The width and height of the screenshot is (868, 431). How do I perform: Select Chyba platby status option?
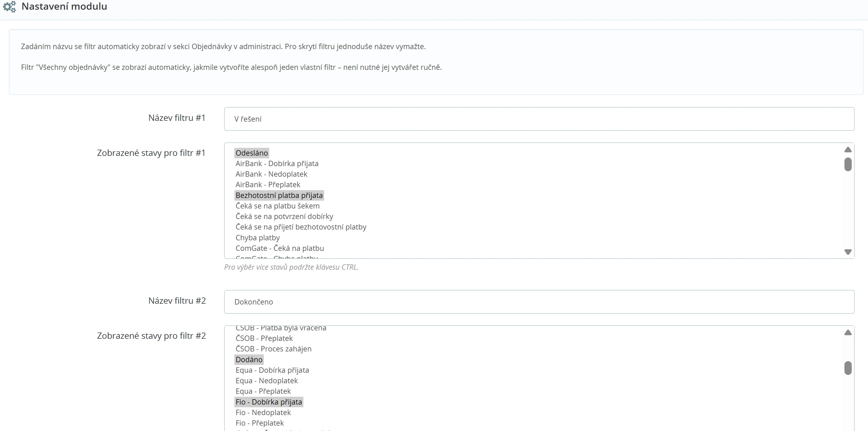(258, 238)
